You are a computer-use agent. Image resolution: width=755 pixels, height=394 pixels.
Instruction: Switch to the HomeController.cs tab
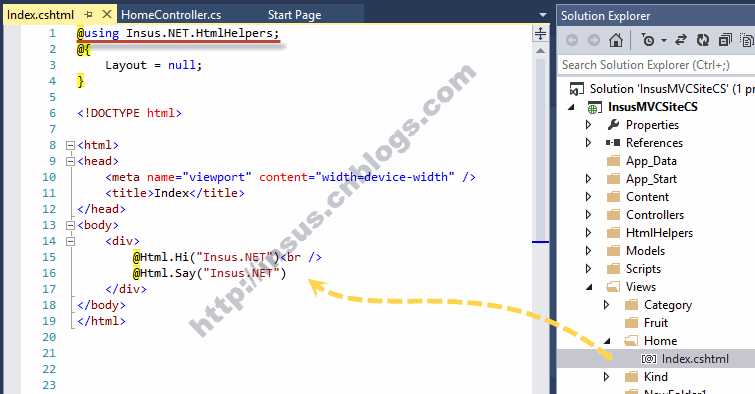tap(171, 15)
